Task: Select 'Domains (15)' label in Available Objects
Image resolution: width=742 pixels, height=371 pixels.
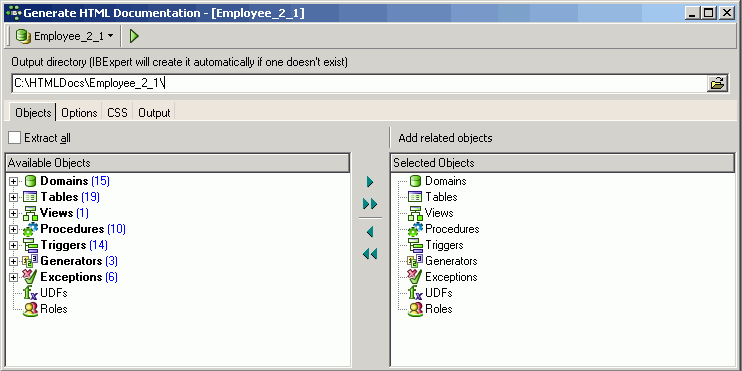Action: click(75, 181)
